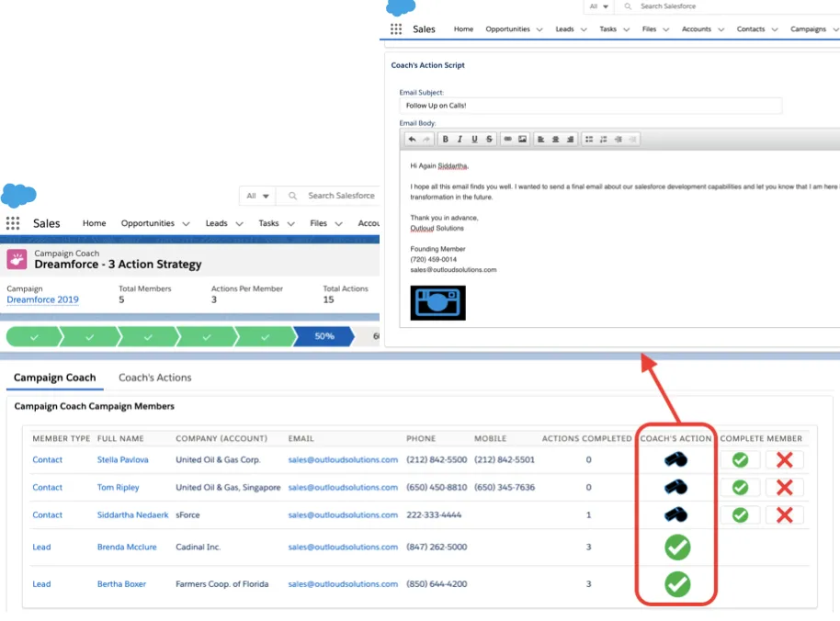Screen dimensions: 840x621
Task: Open the All search scope dropdown in top-right window
Action: pos(598,6)
